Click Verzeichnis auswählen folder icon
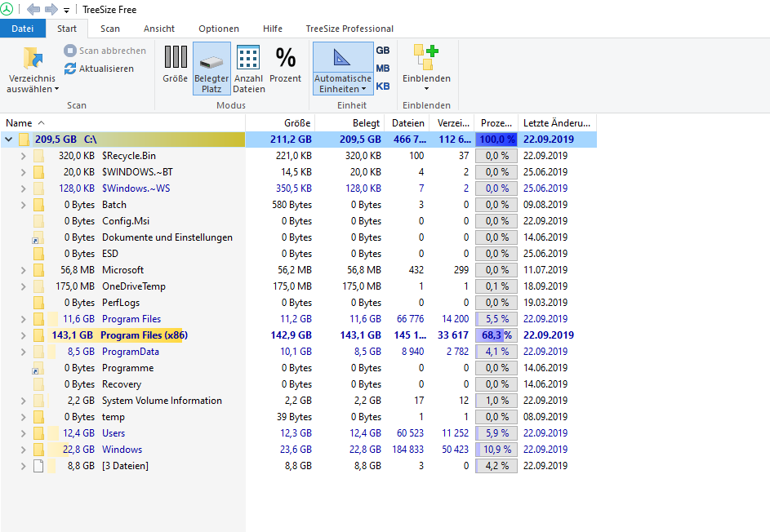 pyautogui.click(x=33, y=58)
